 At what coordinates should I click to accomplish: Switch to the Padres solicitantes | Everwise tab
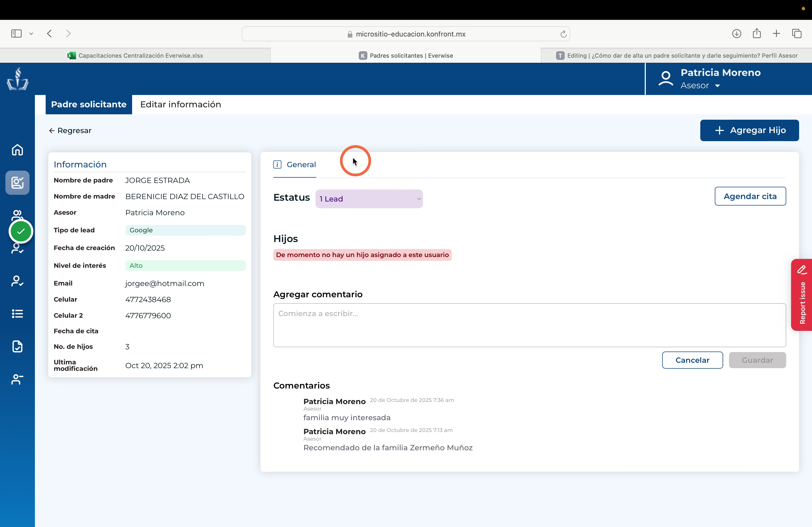406,56
